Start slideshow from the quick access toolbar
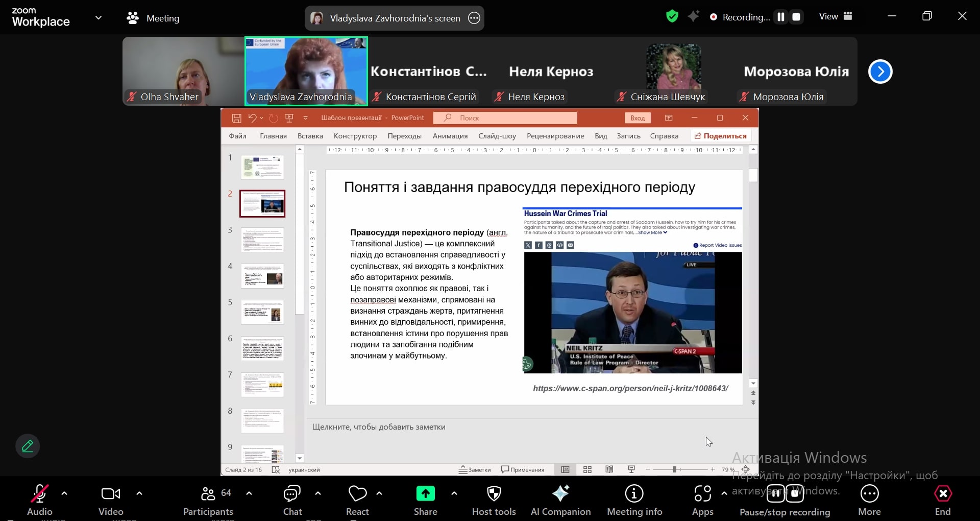Viewport: 980px width, 521px height. pyautogui.click(x=289, y=118)
